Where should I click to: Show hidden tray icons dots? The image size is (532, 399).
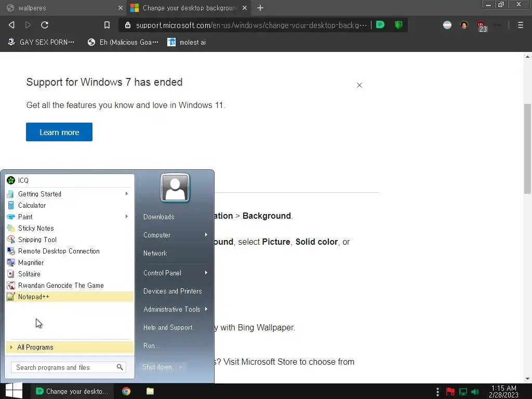click(437, 392)
